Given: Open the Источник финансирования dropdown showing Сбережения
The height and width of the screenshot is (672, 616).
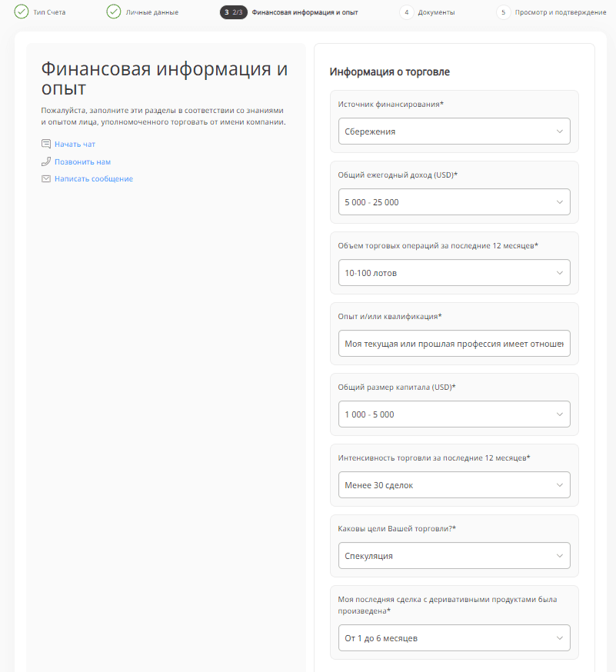Looking at the screenshot, I should (454, 131).
